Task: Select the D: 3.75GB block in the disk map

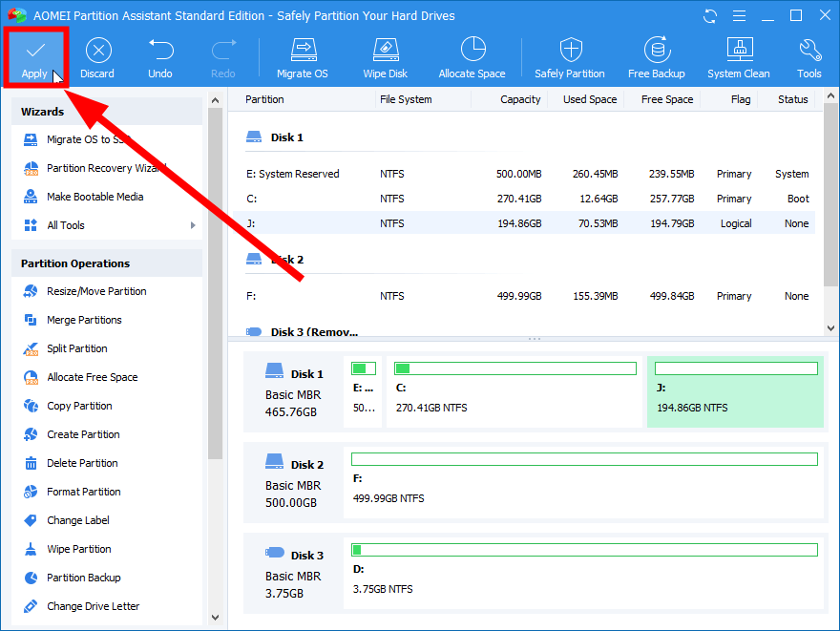Action: [583, 573]
